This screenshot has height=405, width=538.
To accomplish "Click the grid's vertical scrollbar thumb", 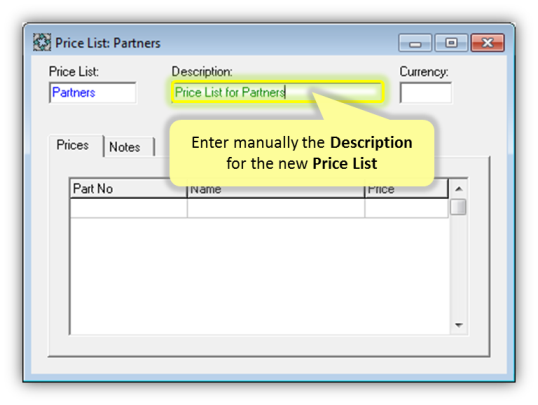I will click(x=458, y=207).
